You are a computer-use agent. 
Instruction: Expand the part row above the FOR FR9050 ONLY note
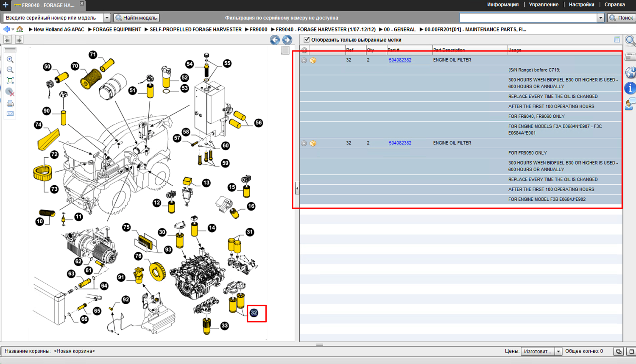[304, 143]
